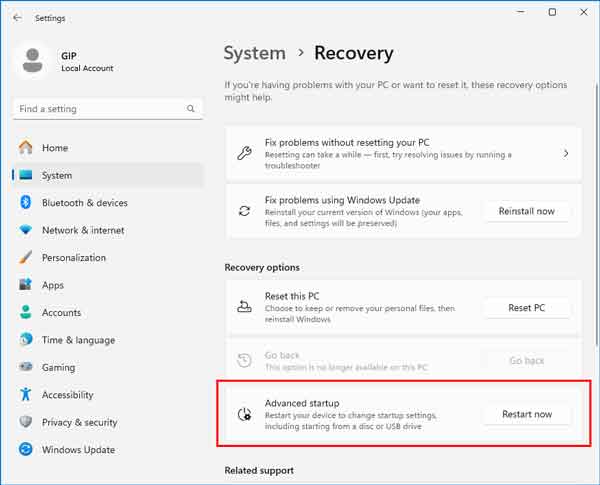Image resolution: width=600 pixels, height=485 pixels.
Task: Click the Advanced startup power icon
Action: (244, 414)
